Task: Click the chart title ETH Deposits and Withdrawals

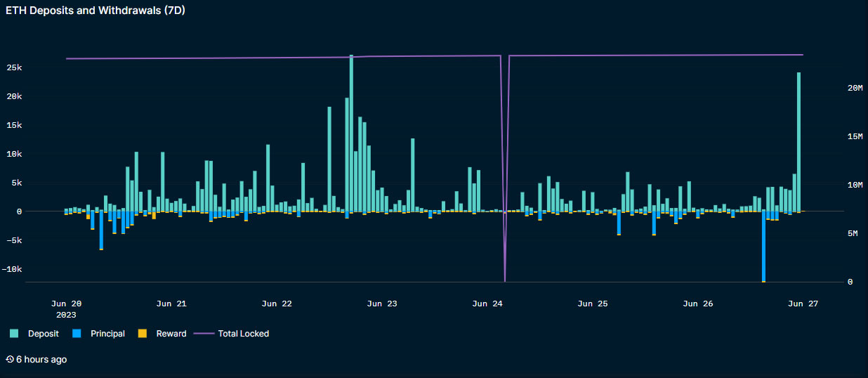Action: coord(96,11)
